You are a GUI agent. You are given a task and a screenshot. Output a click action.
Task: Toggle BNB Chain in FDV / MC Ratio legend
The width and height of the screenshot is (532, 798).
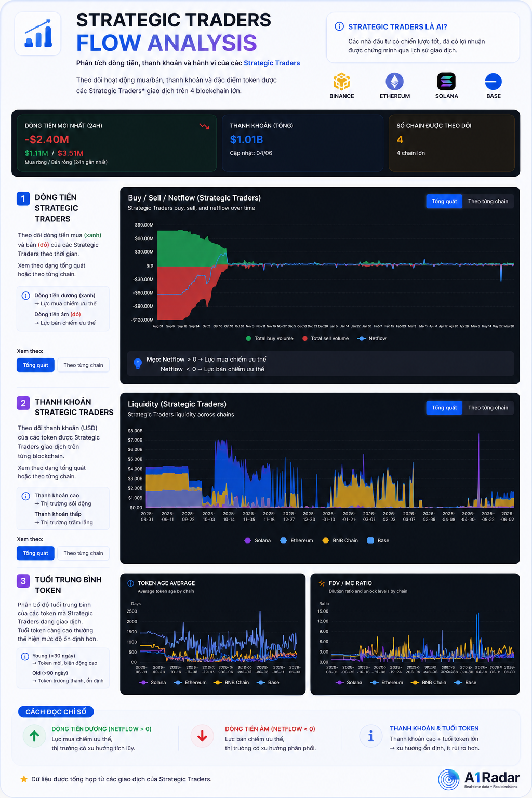point(429,683)
